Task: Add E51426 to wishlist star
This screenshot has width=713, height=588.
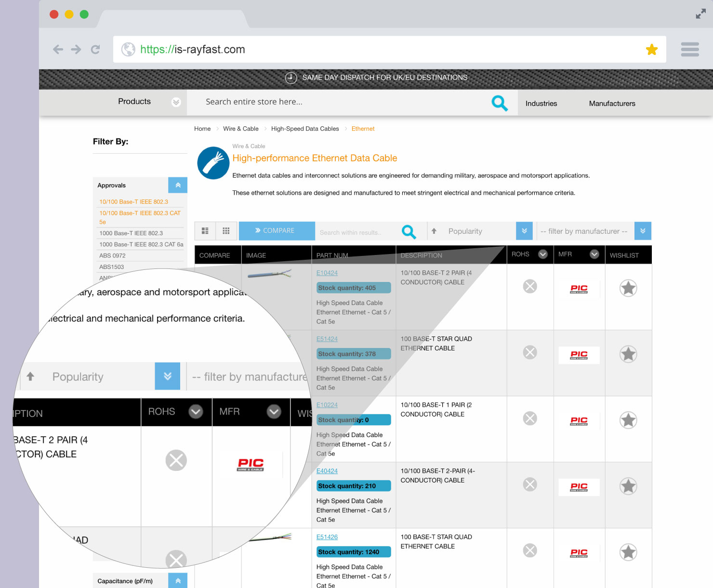Action: 628,552
